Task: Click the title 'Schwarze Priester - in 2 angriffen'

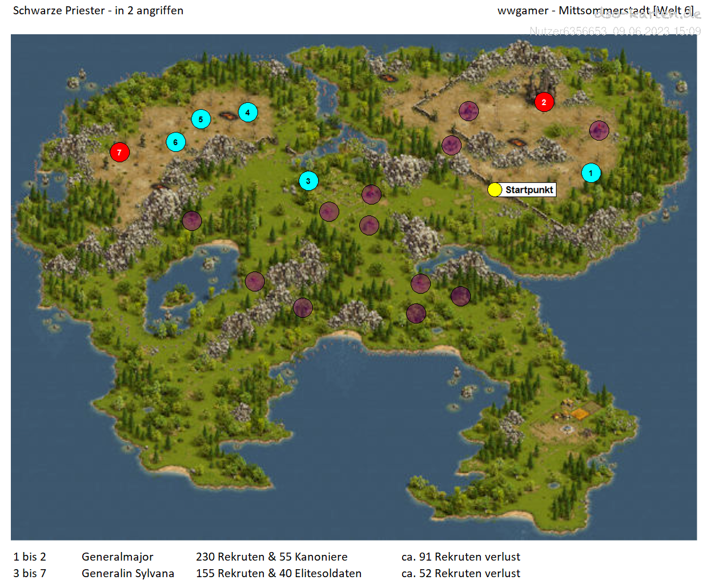Action: pos(98,11)
